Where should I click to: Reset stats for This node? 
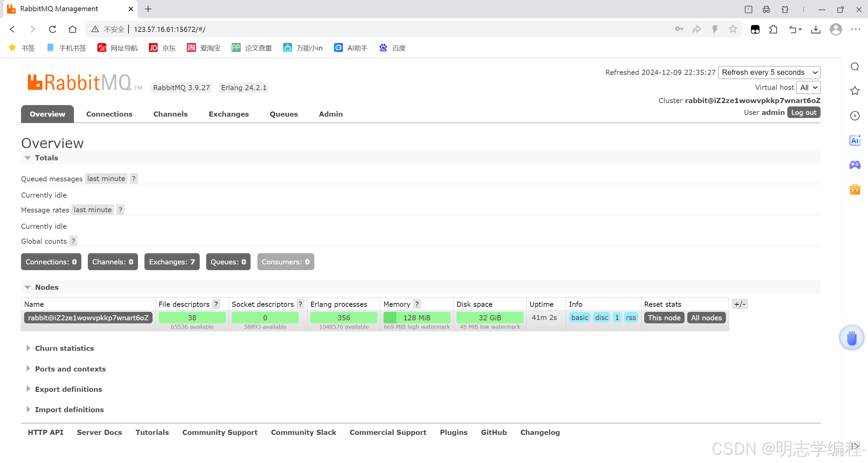[x=664, y=318]
